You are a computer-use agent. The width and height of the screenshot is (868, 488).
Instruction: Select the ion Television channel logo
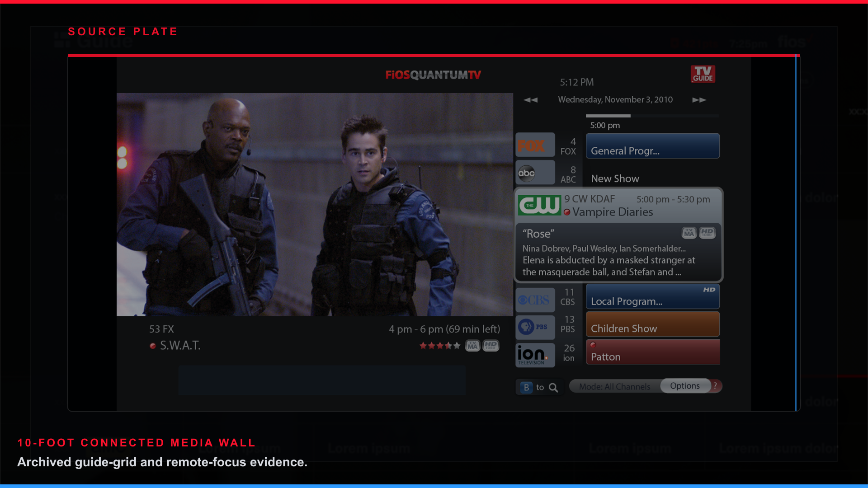[x=535, y=355]
